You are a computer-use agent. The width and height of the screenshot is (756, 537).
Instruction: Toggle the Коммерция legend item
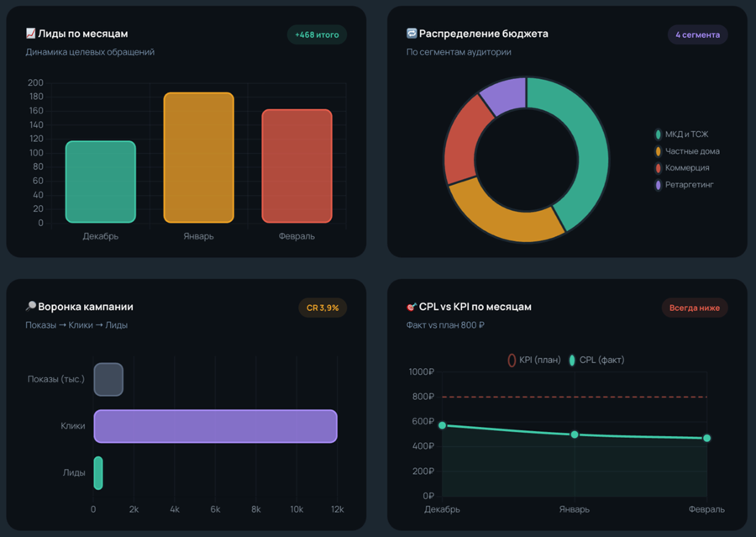coord(682,168)
